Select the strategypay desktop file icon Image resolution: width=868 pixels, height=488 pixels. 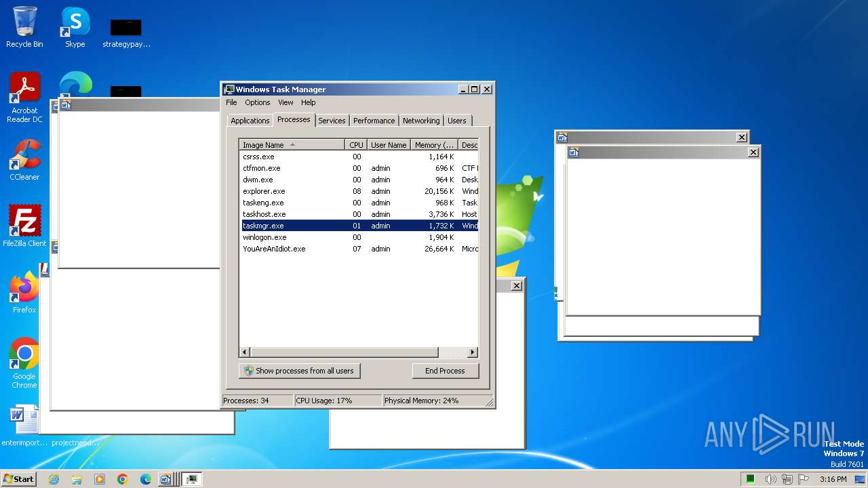(x=126, y=33)
